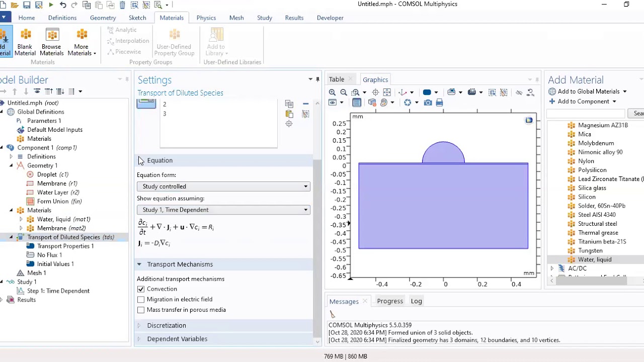Switch to the Home ribbon tab
The image size is (644, 362).
click(27, 18)
